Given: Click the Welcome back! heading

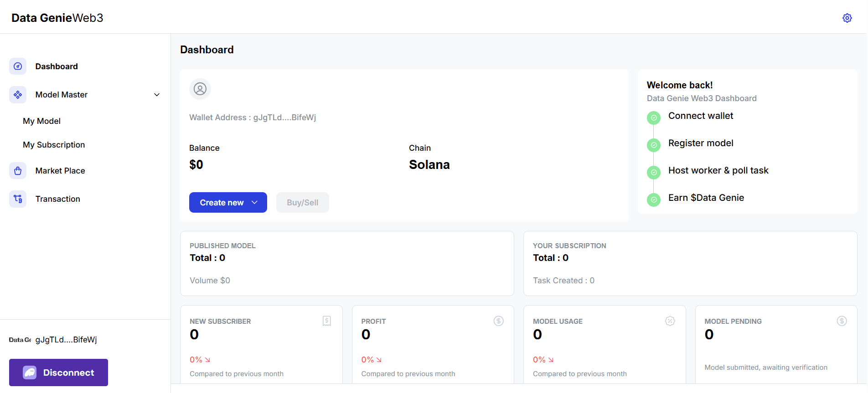Looking at the screenshot, I should 680,85.
